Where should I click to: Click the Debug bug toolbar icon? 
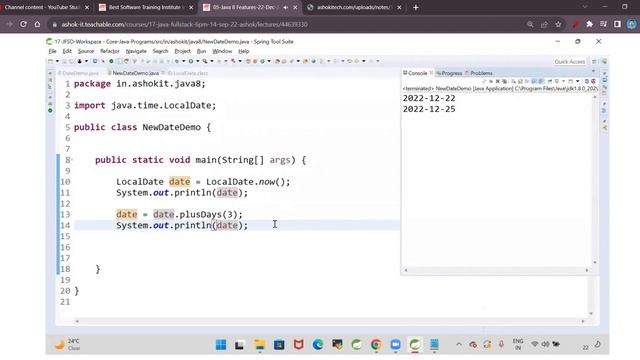[176, 61]
